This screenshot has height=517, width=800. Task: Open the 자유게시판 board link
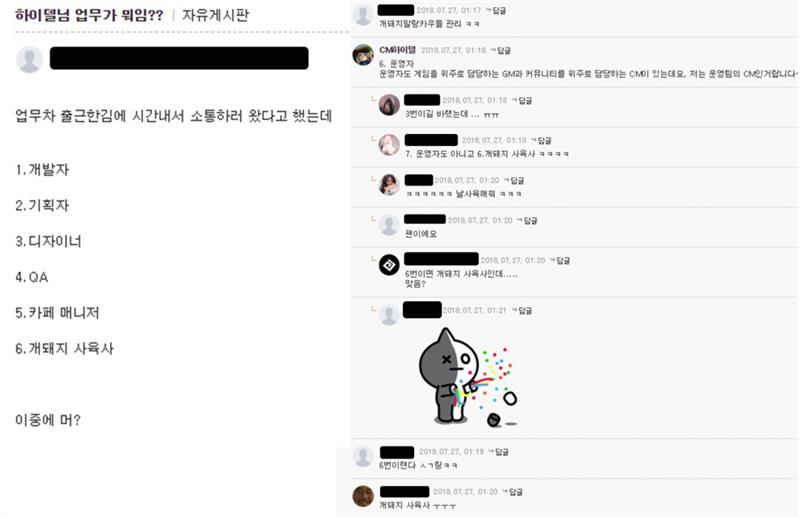click(215, 15)
